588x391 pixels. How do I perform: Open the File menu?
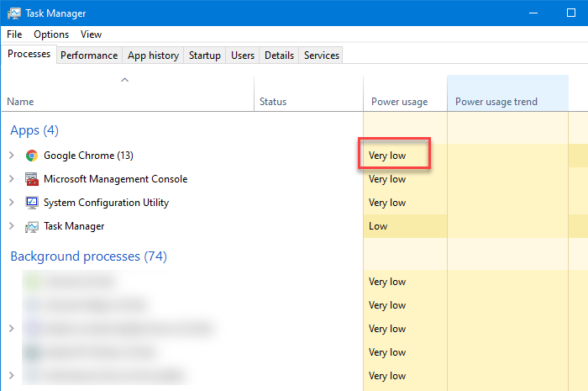point(14,34)
